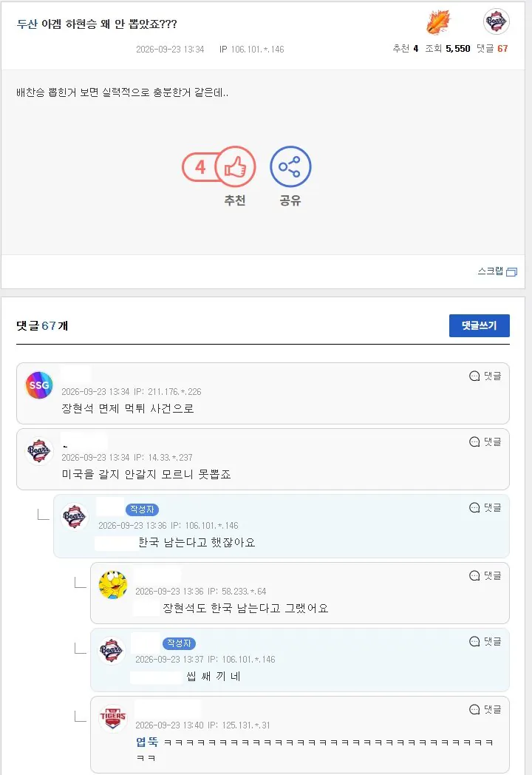Screen dimensions: 532x775
Task: Click the Tigers avatar of the last commenter
Action: click(112, 717)
